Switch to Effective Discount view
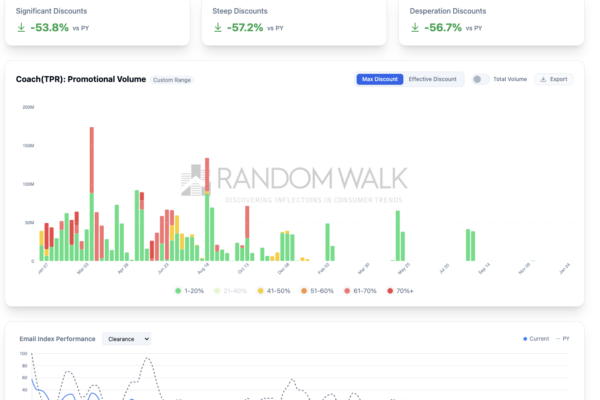The width and height of the screenshot is (600, 400). (x=433, y=79)
